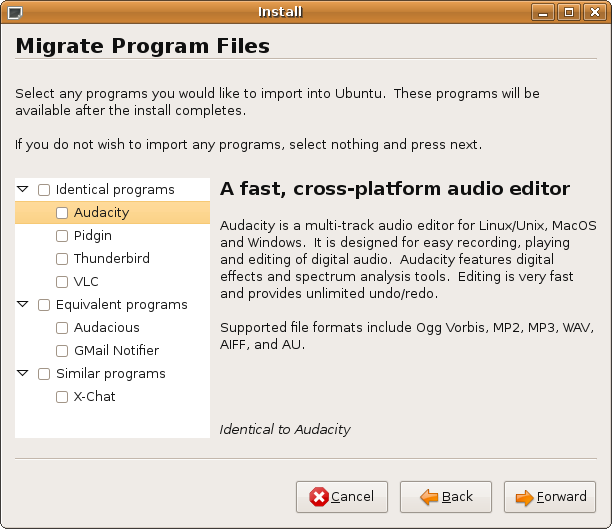The height and width of the screenshot is (529, 612).
Task: Select the Pidgin row label
Action: point(93,236)
